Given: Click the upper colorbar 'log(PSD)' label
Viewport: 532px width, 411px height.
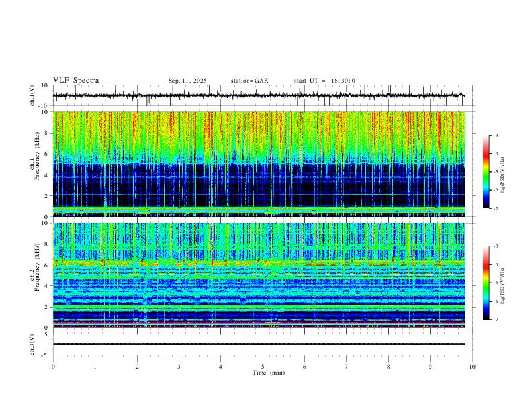Looking at the screenshot, I should [502, 175].
